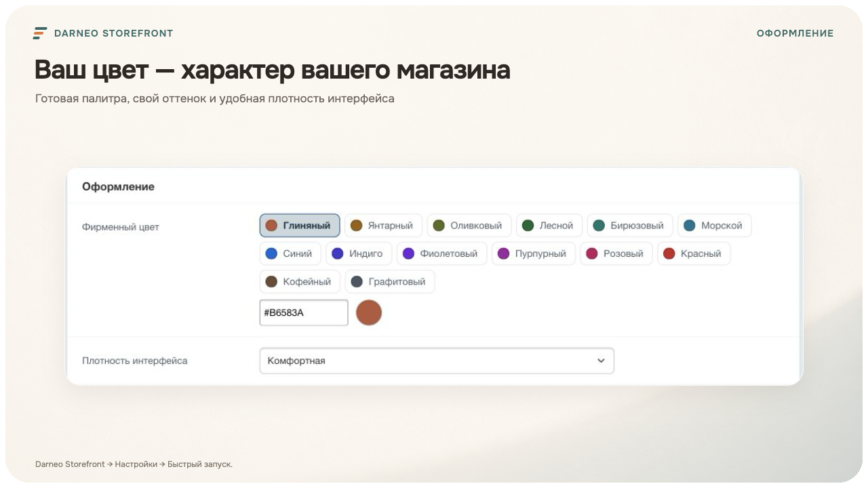Choose the Бирюзовый color chip
868x488 pixels.
[x=630, y=226]
